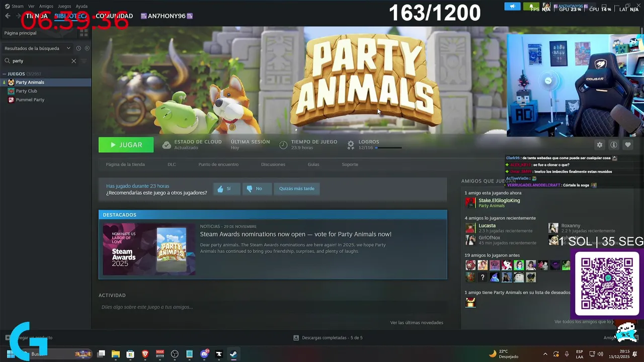Open the Notepad app on the taskbar
This screenshot has width=644, height=362.
(189, 354)
